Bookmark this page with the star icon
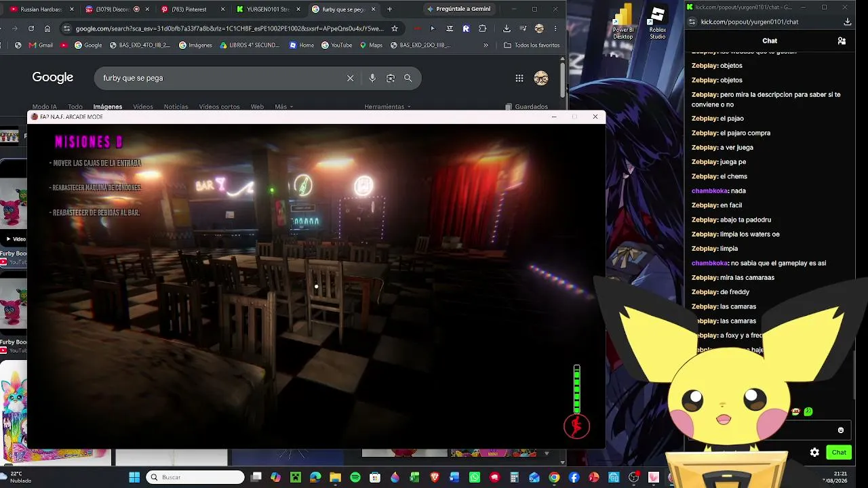This screenshot has height=488, width=868. tap(395, 28)
